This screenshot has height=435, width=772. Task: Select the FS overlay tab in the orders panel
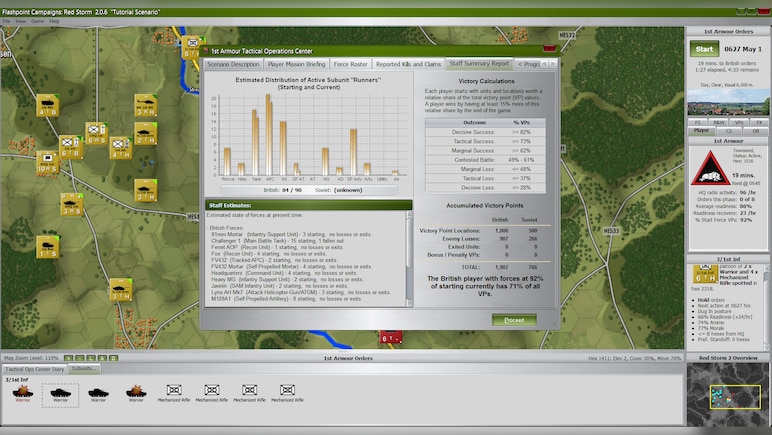[x=698, y=123]
